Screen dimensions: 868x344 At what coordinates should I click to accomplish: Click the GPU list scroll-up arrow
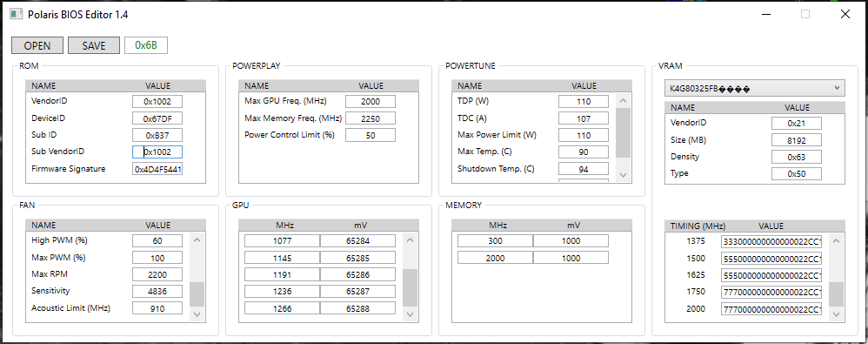(410, 239)
